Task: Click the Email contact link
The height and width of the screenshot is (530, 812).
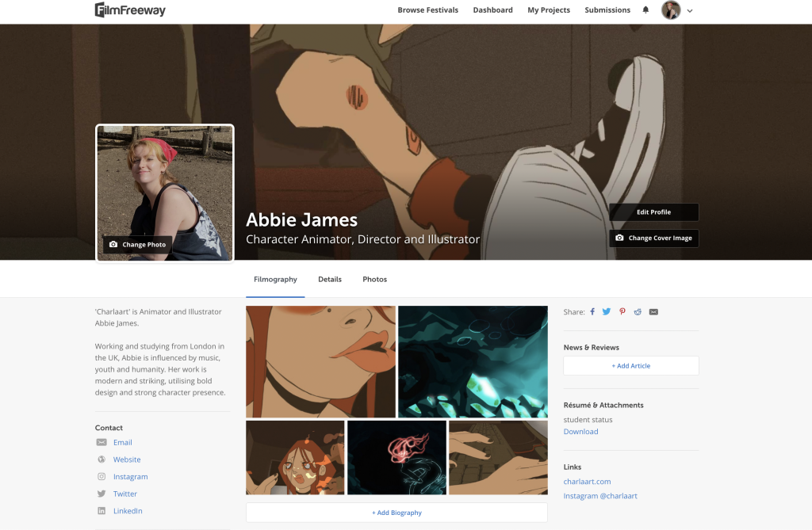Action: point(123,443)
